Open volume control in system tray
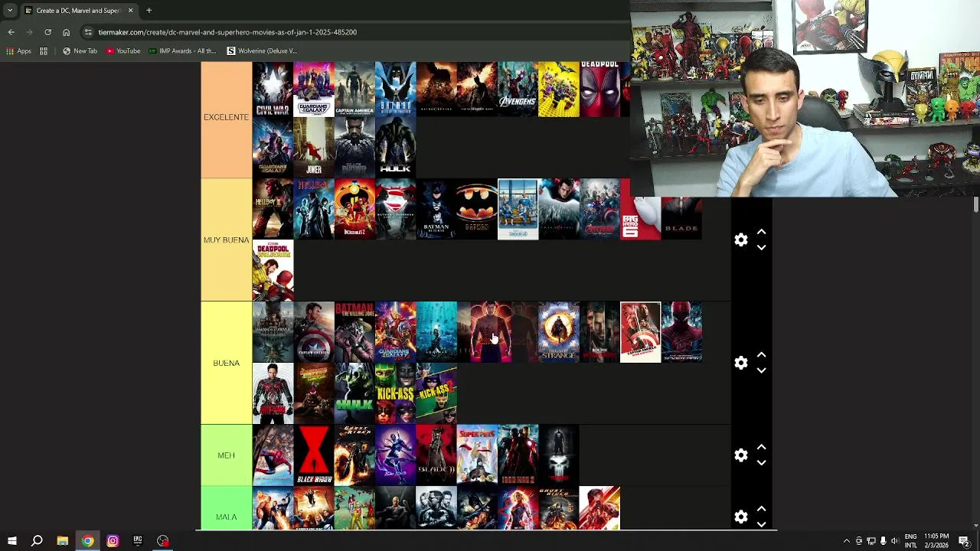The height and width of the screenshot is (551, 980). [x=894, y=541]
